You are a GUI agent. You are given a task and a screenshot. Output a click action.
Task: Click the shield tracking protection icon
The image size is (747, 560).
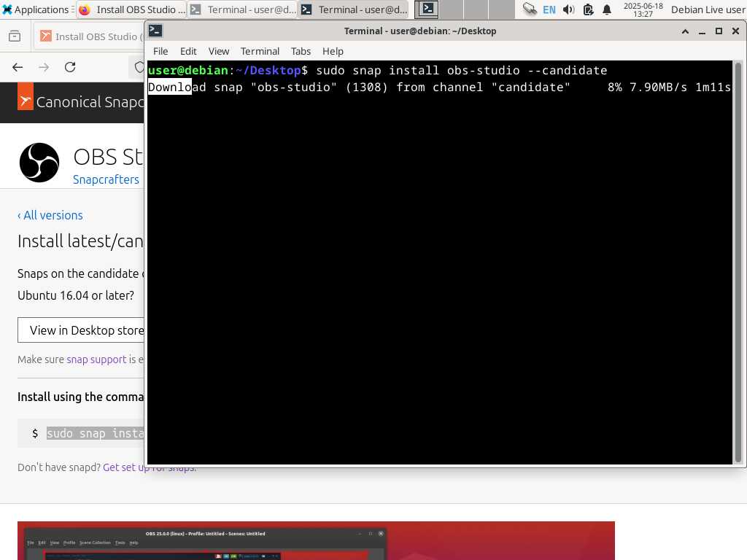point(139,67)
